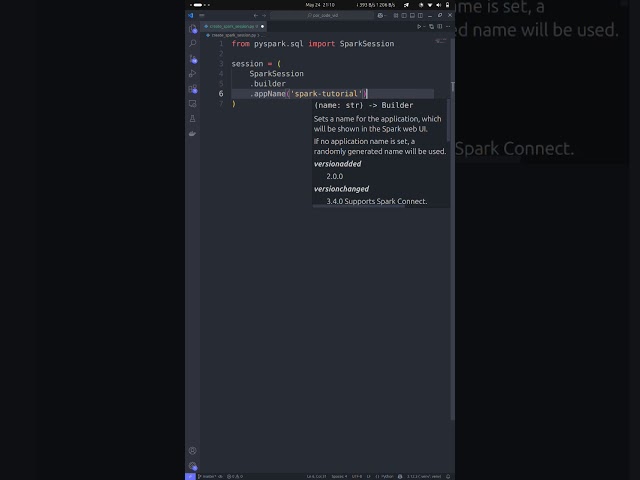The image size is (640, 480).
Task: Open the remote window indicator in status bar
Action: coord(190,476)
